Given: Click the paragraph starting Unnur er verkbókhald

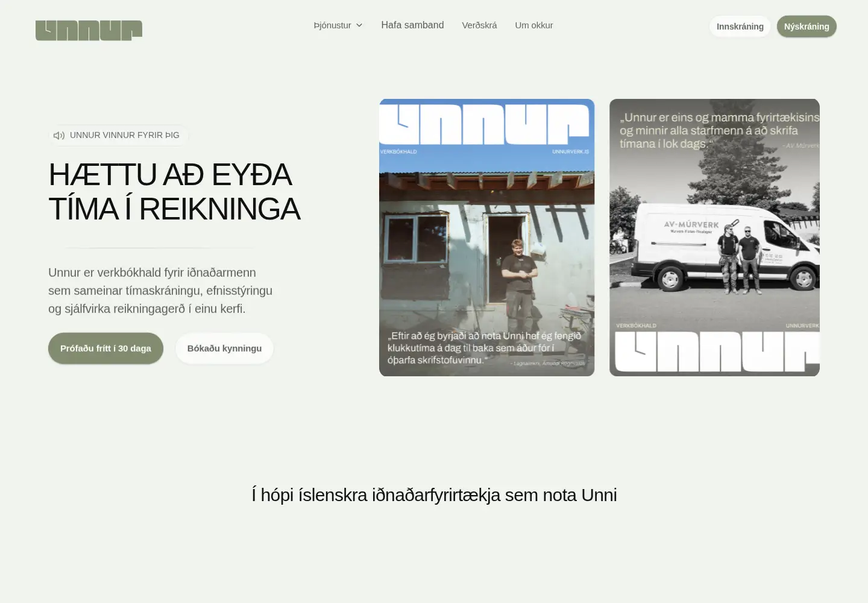Looking at the screenshot, I should pos(160,291).
